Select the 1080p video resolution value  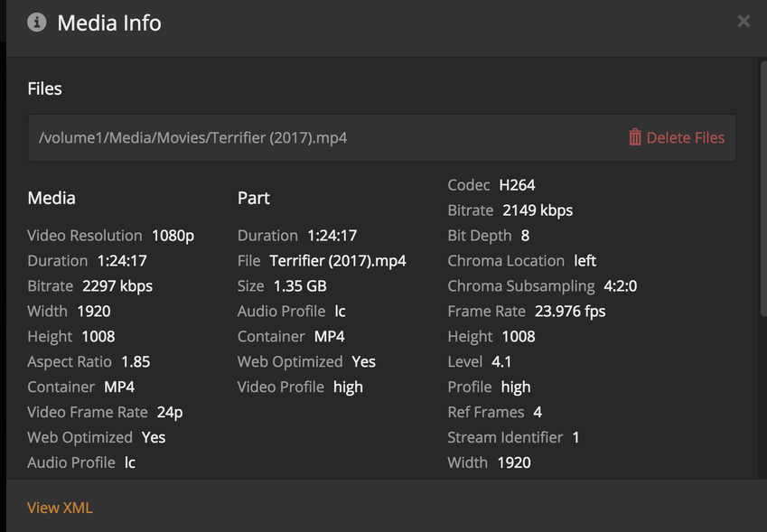coord(173,236)
